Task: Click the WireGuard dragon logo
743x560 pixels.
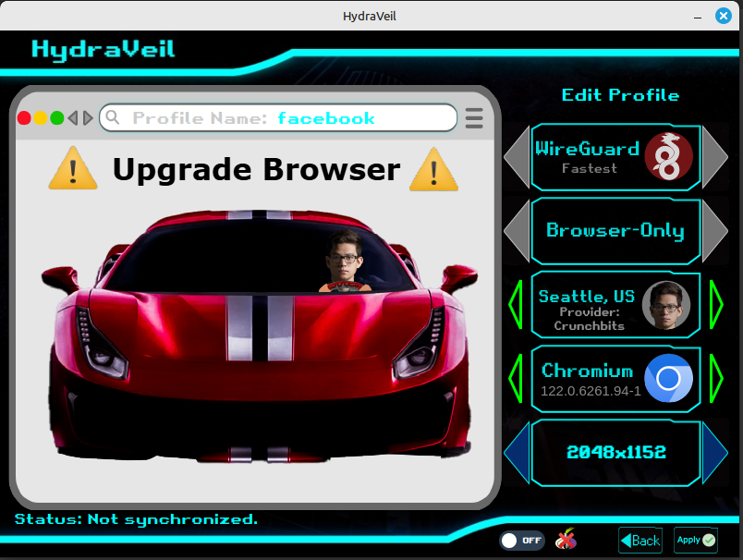Action: (x=668, y=156)
